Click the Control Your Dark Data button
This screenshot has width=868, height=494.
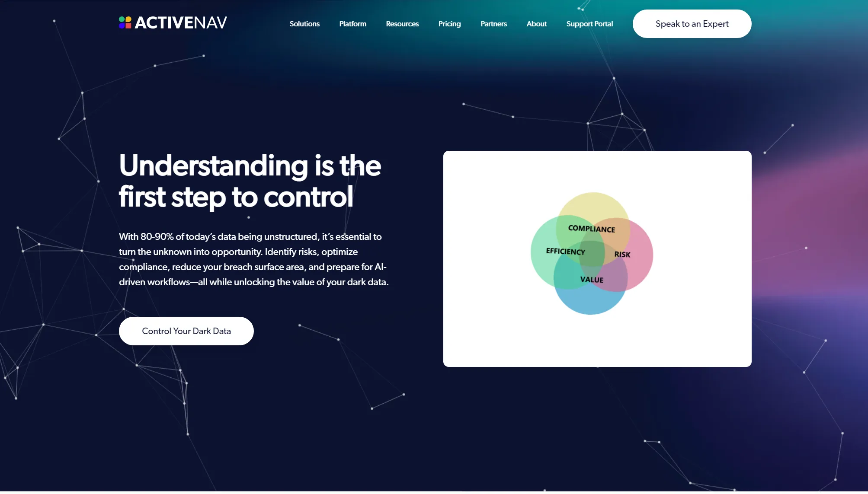pyautogui.click(x=186, y=331)
